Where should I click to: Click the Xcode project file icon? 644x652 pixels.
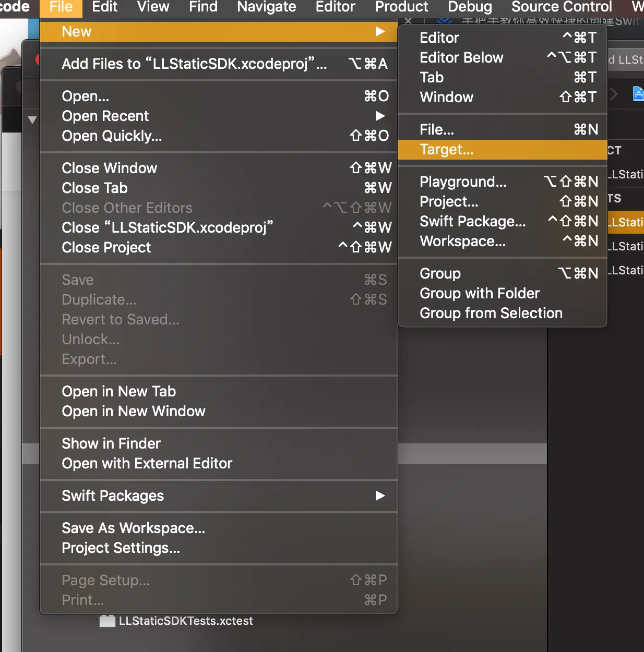point(638,94)
